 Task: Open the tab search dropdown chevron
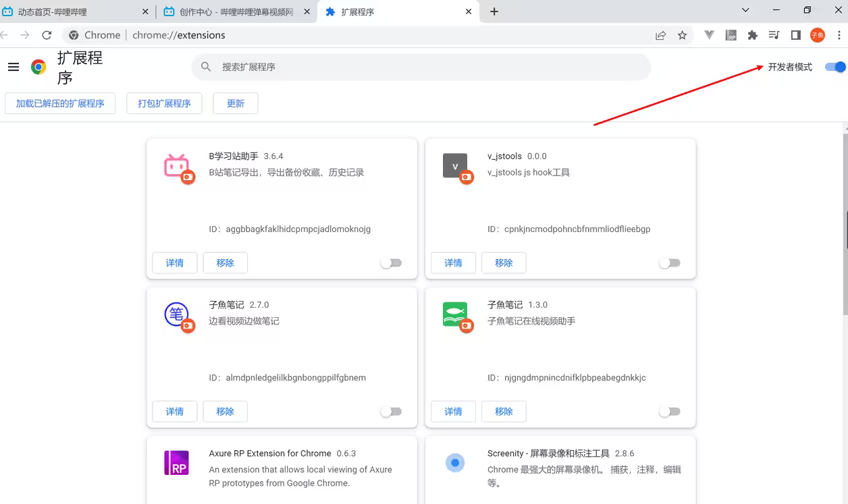[x=745, y=10]
